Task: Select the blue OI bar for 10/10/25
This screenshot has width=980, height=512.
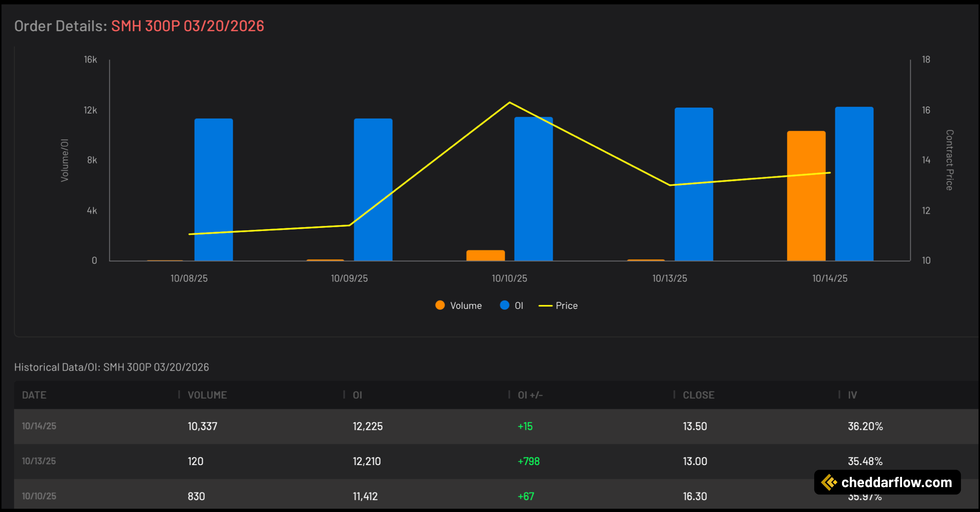Action: point(533,189)
